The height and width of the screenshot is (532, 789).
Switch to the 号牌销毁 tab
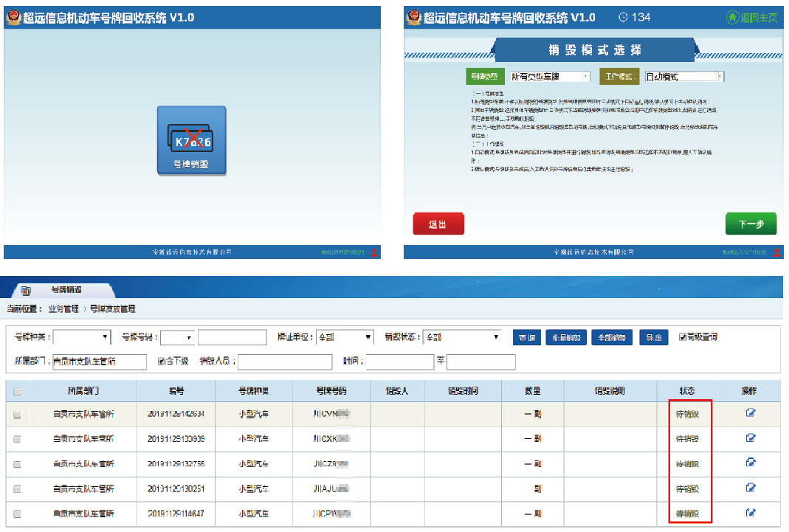point(66,289)
